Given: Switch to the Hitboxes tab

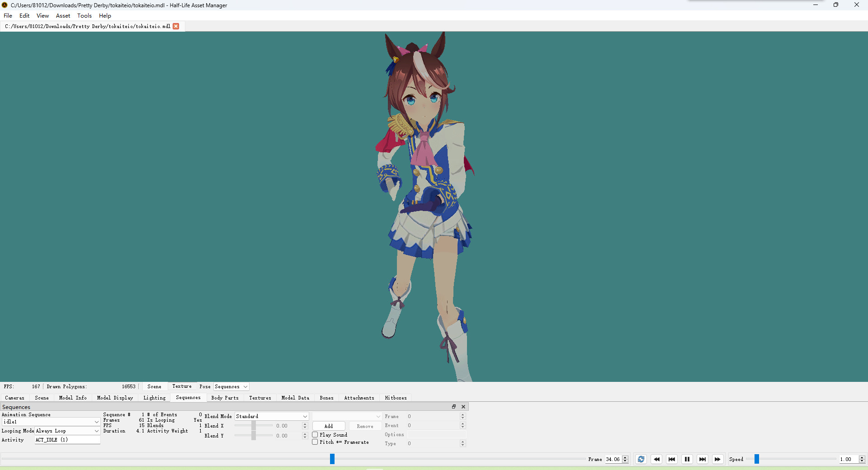Looking at the screenshot, I should coord(396,398).
